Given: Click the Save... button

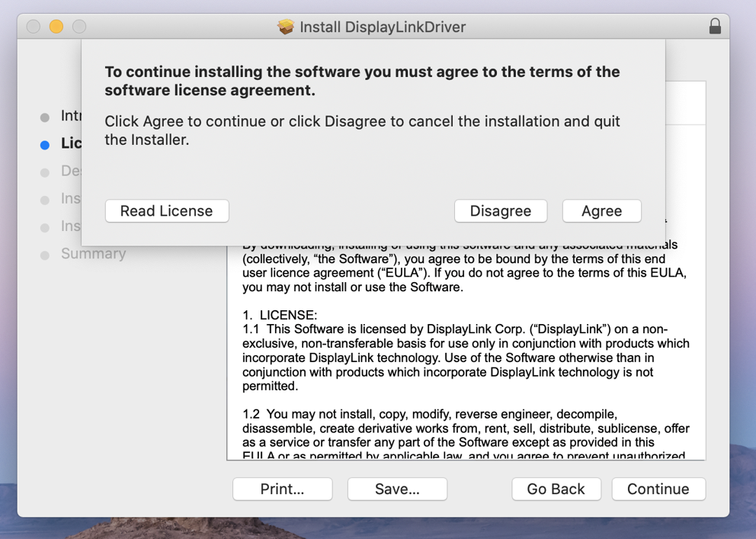Looking at the screenshot, I should (397, 489).
